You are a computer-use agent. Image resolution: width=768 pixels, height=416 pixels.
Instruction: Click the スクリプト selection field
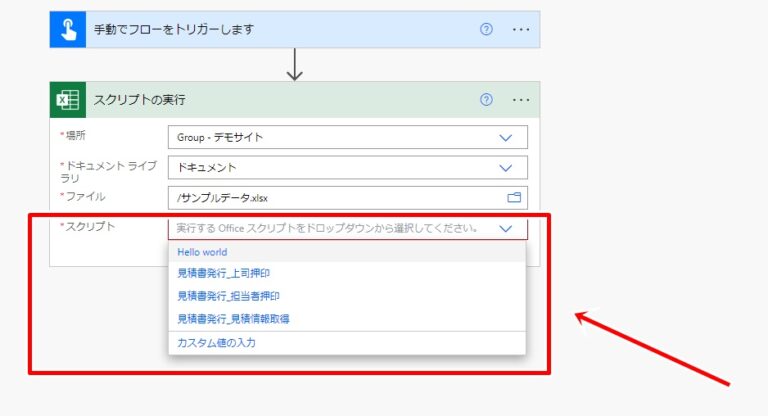point(348,229)
